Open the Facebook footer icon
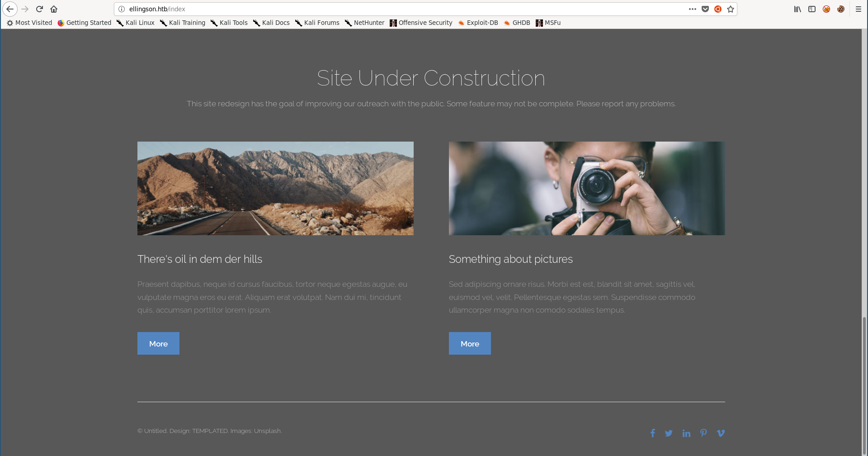This screenshot has height=456, width=868. click(x=652, y=433)
